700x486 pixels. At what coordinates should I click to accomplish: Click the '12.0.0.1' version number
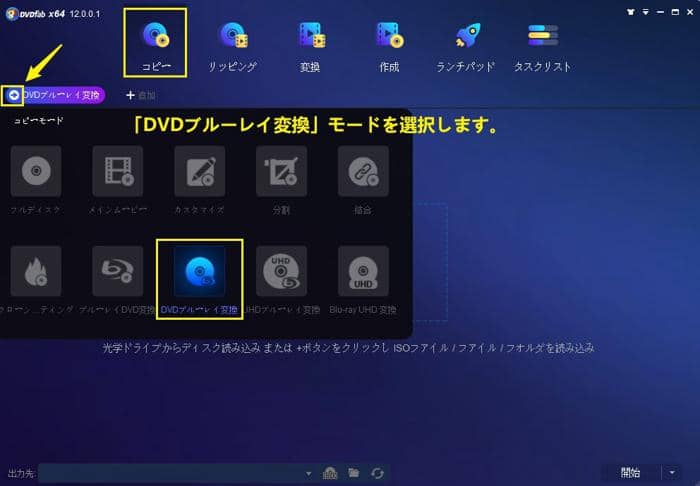click(85, 14)
